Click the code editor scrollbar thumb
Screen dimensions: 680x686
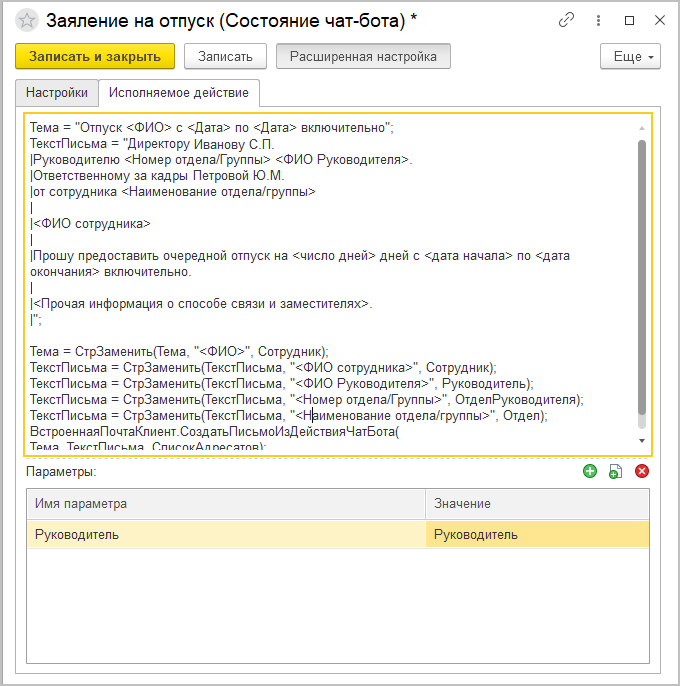tap(642, 277)
